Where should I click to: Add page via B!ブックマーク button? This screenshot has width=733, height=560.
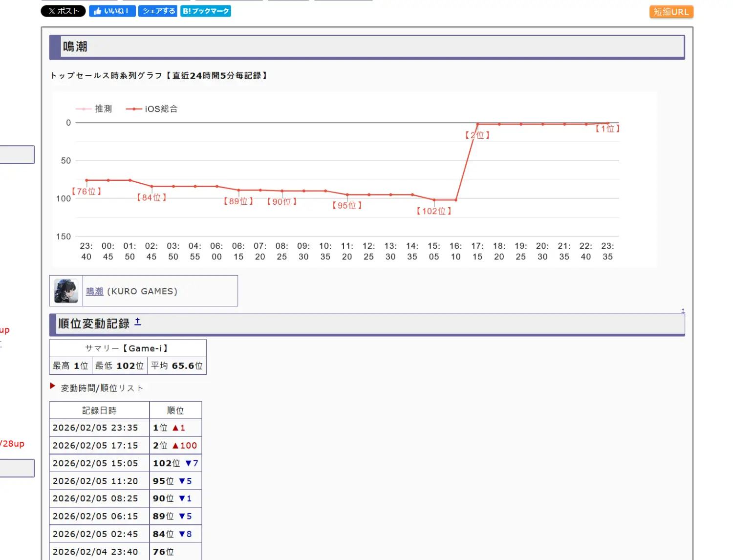click(205, 11)
